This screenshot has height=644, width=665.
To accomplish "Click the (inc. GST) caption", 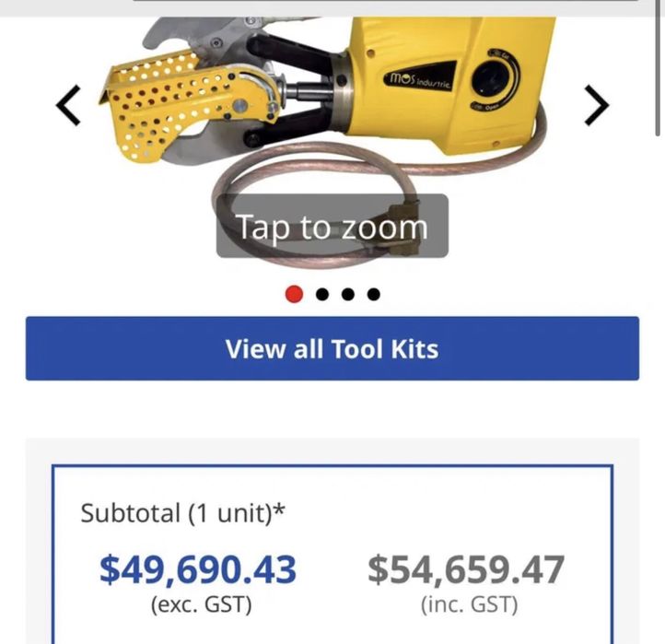I will coord(470,604).
